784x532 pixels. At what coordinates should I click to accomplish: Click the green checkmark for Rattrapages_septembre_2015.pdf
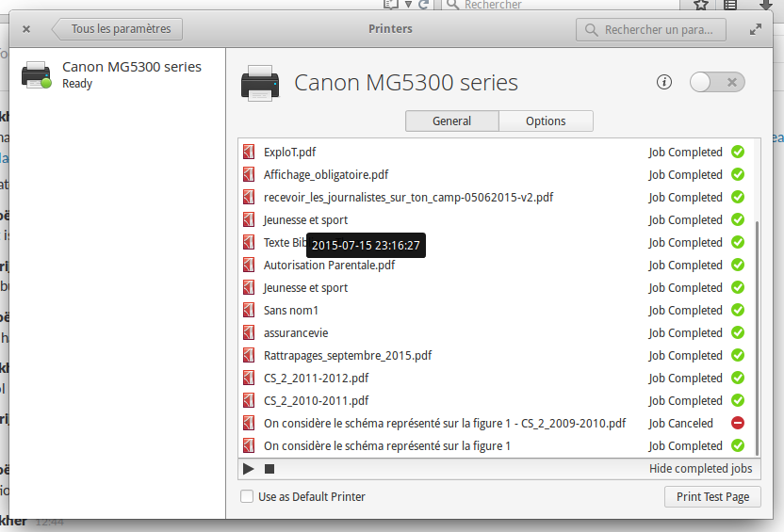click(x=738, y=355)
